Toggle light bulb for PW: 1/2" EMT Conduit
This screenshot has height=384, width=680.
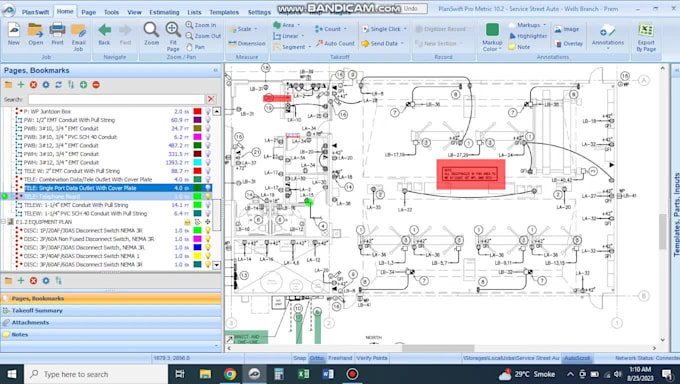tap(208, 120)
